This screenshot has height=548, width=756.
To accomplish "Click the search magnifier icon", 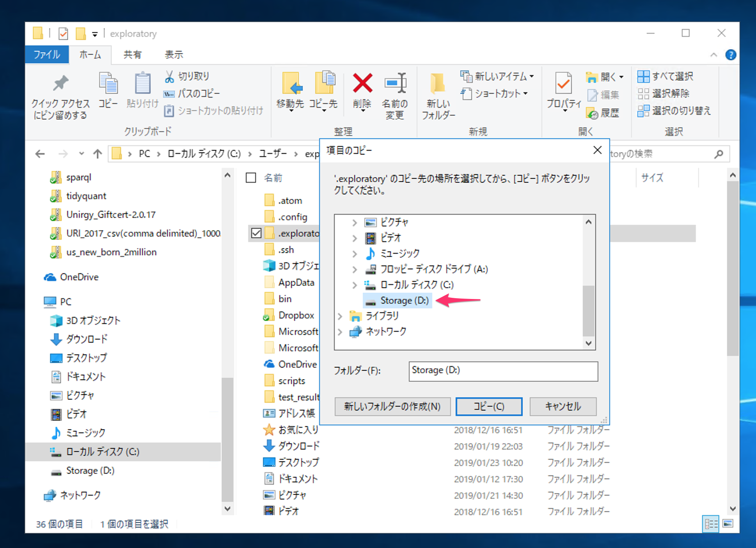I will (x=719, y=154).
